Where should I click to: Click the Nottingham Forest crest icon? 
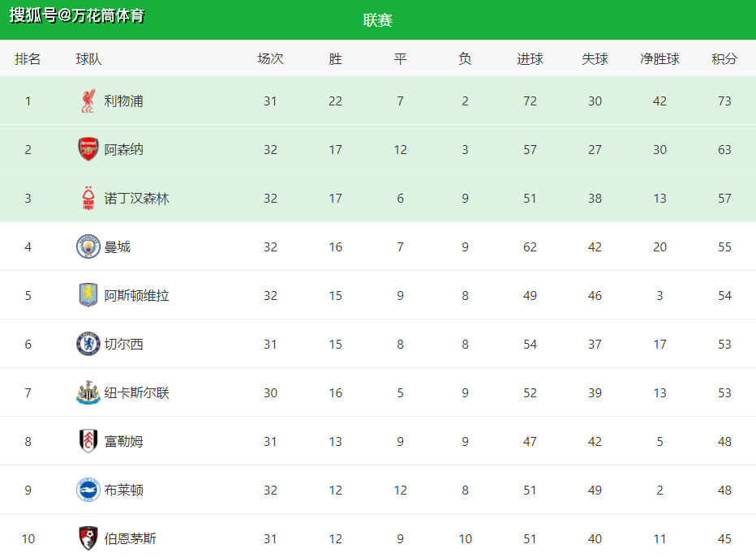(88, 199)
